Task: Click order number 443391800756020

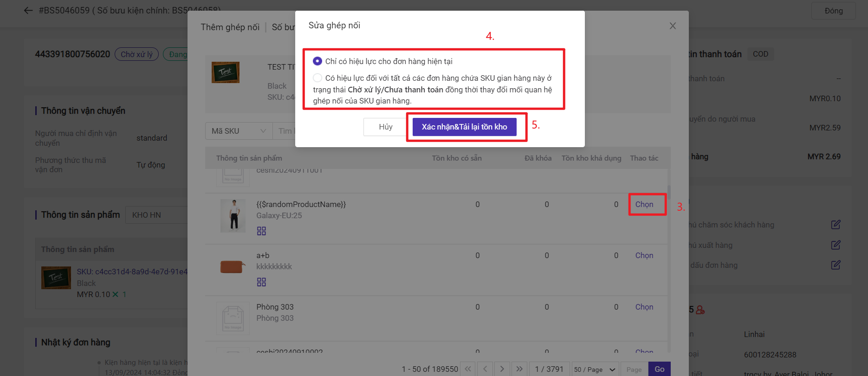Action: click(72, 54)
